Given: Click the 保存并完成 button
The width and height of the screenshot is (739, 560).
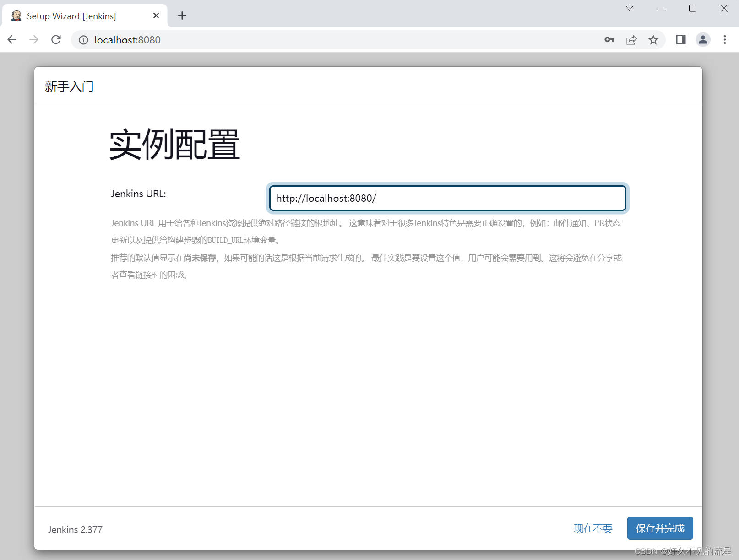Looking at the screenshot, I should pos(660,528).
